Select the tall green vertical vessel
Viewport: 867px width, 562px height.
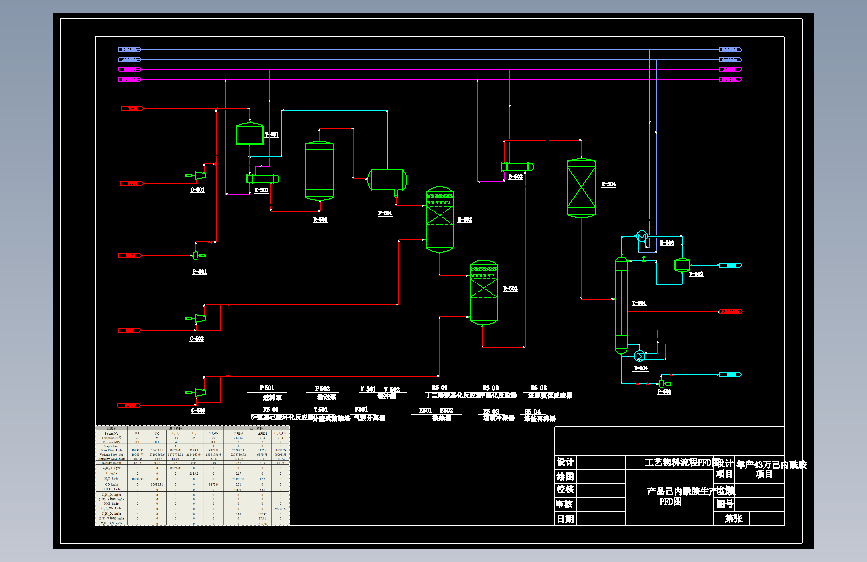pos(320,171)
